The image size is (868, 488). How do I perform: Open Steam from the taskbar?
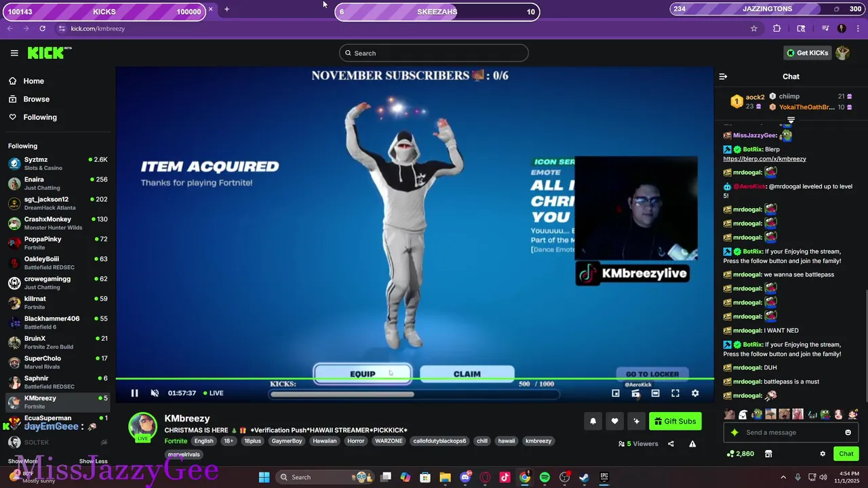pyautogui.click(x=584, y=477)
